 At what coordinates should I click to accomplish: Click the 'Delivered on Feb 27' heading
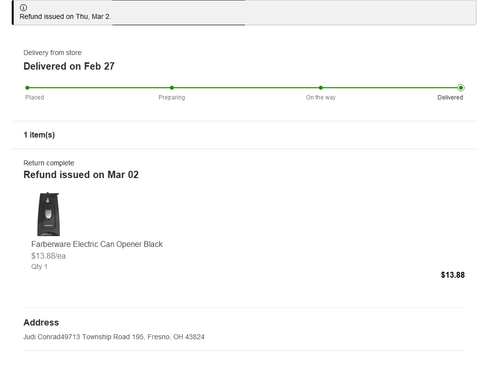69,66
